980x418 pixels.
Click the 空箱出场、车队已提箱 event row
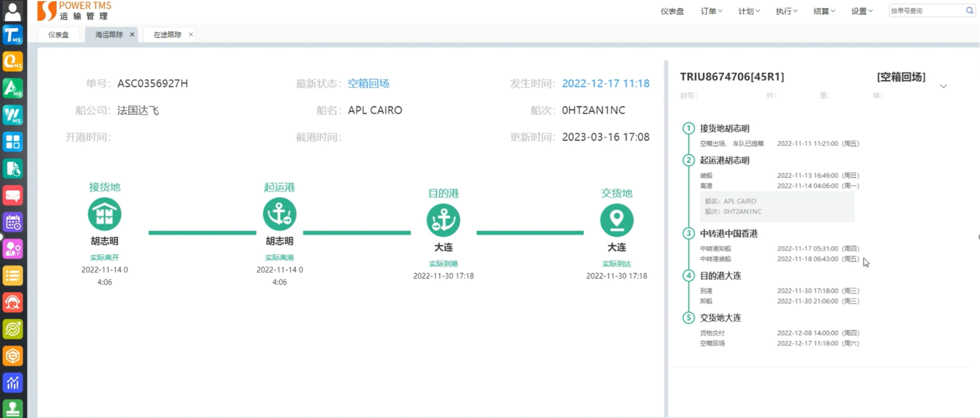coord(780,144)
